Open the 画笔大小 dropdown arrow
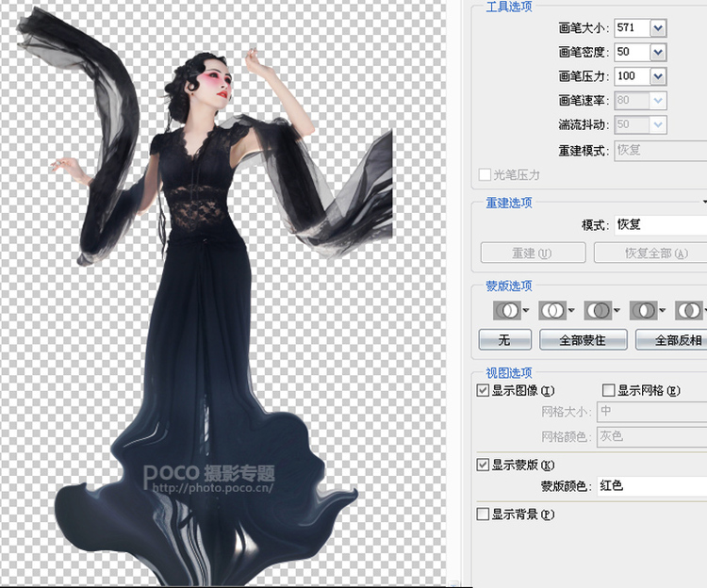The width and height of the screenshot is (707, 588). [658, 28]
